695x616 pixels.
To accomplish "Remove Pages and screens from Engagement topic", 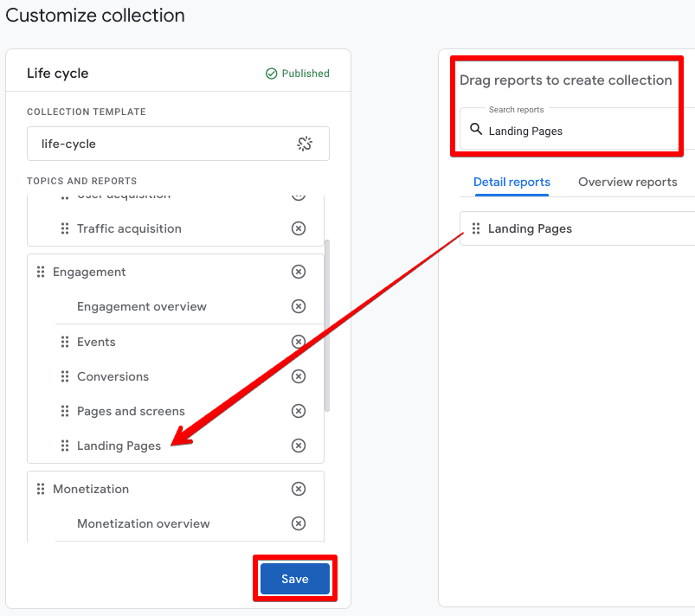I will 299,411.
